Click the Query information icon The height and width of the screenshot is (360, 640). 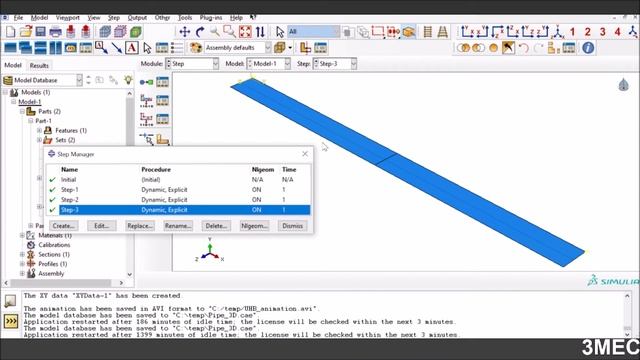pos(588,48)
